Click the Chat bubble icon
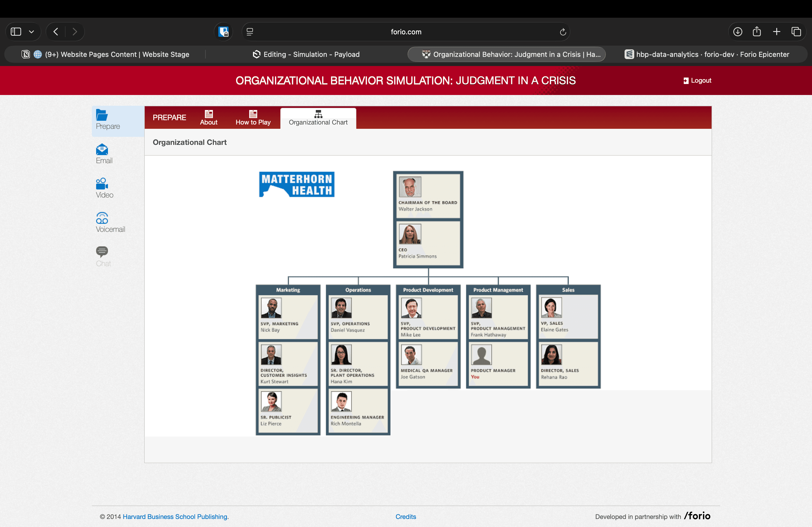This screenshot has height=527, width=812. [x=102, y=252]
